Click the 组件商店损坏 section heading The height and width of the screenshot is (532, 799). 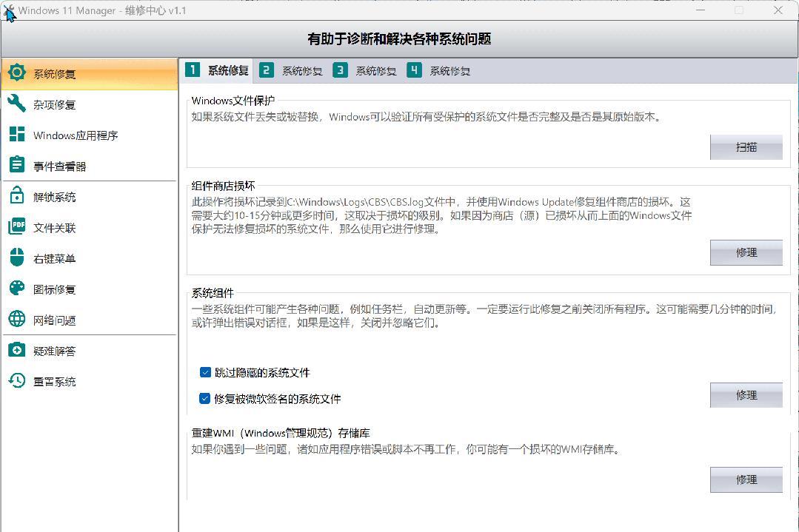click(x=223, y=186)
